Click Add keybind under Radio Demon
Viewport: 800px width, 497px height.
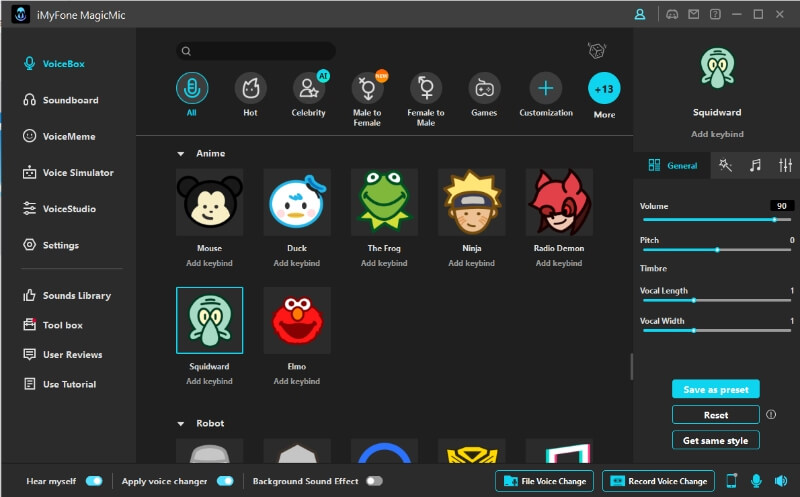(559, 263)
